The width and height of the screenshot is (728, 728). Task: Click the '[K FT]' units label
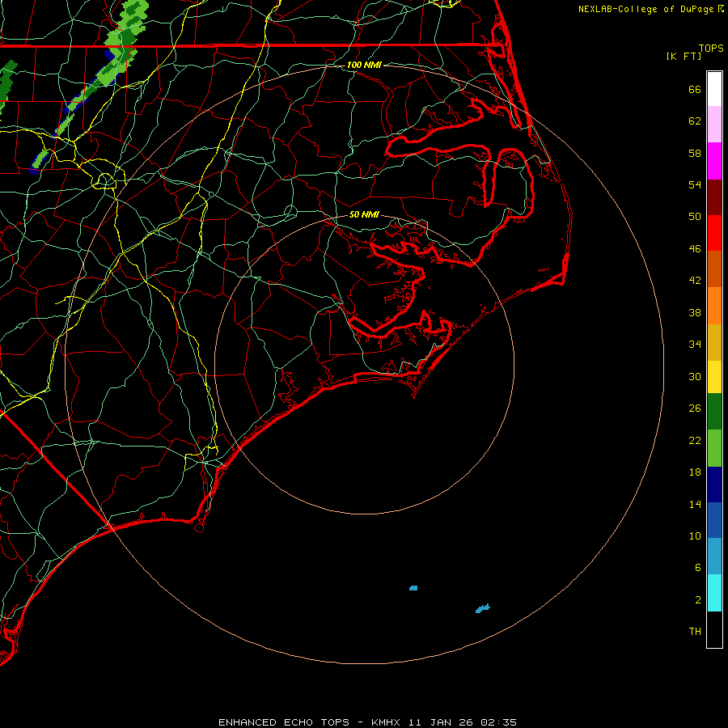click(684, 56)
